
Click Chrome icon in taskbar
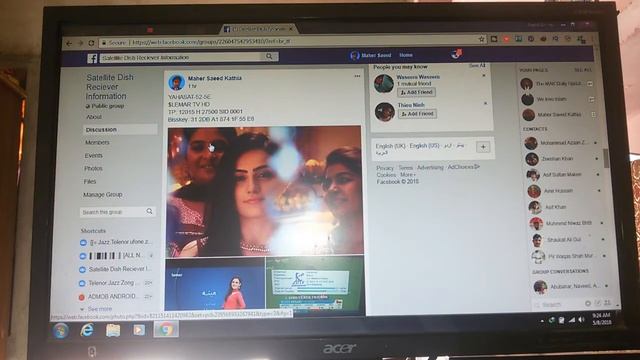[166, 329]
